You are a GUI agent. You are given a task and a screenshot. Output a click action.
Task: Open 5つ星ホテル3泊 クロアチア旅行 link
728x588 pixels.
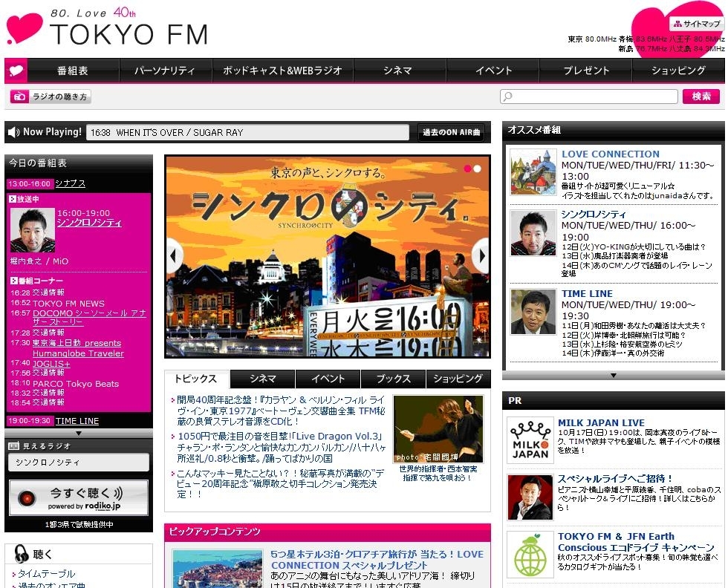(x=377, y=560)
